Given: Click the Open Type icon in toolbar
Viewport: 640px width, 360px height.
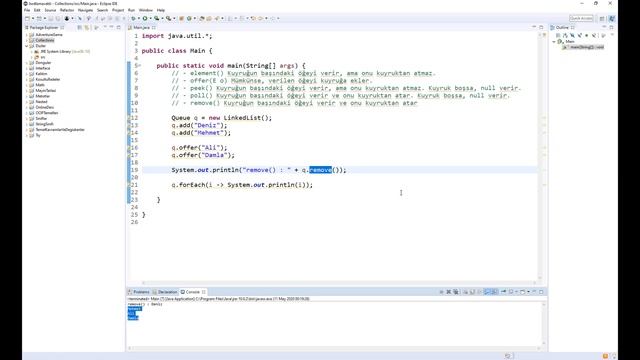Looking at the screenshot, I should (202, 18).
